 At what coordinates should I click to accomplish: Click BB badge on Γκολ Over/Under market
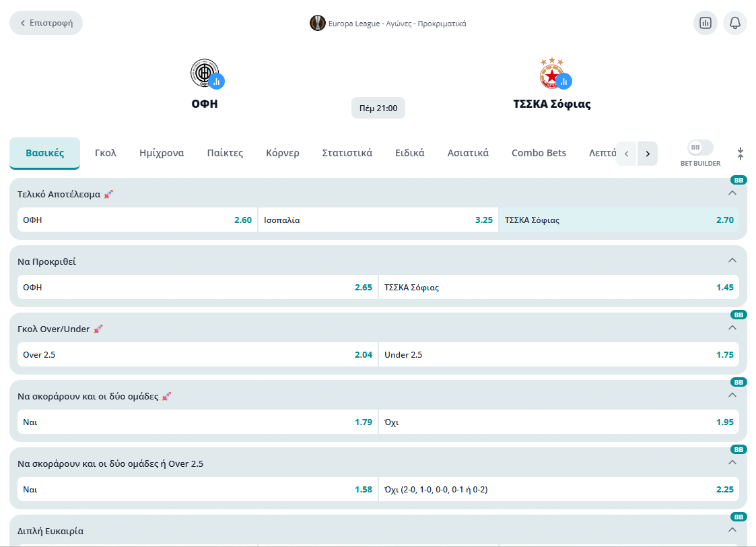click(x=738, y=315)
